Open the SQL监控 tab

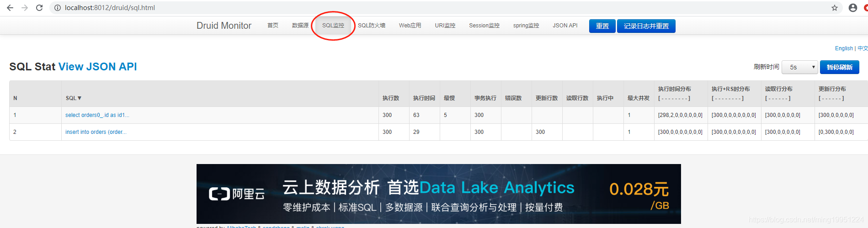333,26
